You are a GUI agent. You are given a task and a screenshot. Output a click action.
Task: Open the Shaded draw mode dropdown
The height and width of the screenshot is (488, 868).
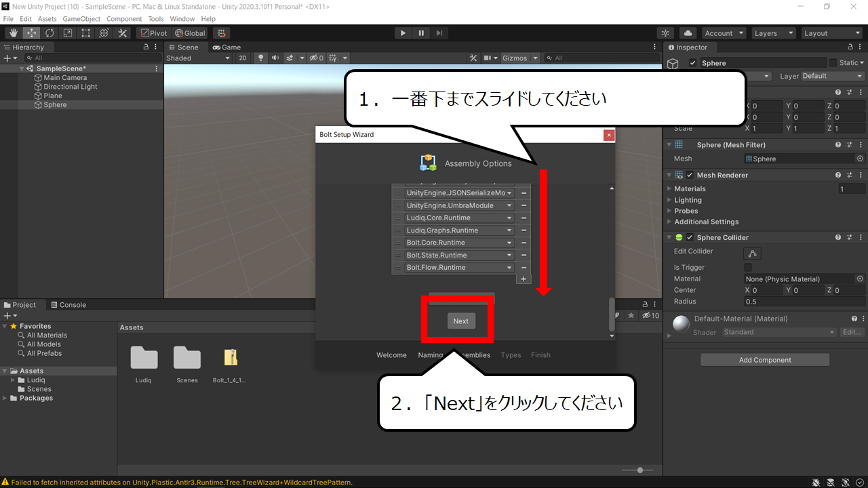tap(198, 58)
